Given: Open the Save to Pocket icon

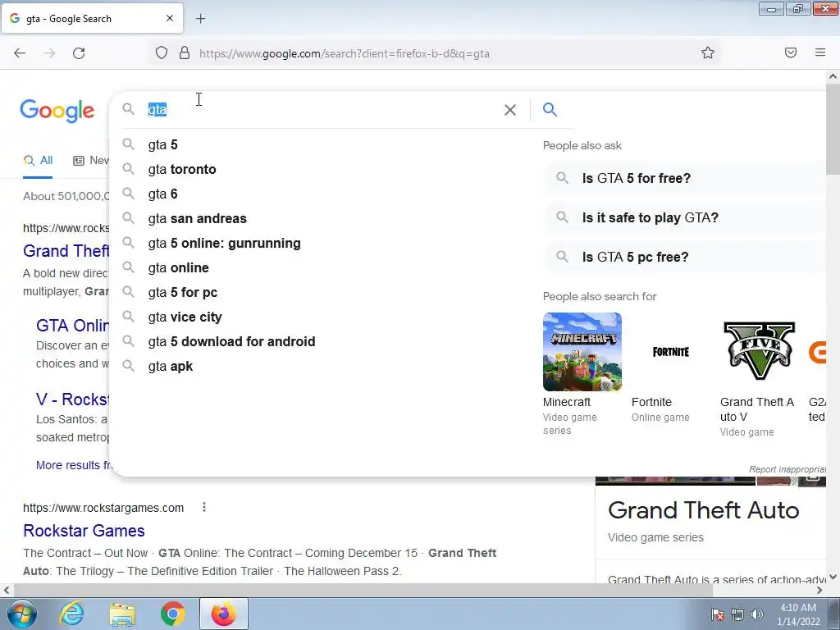Looking at the screenshot, I should (791, 52).
